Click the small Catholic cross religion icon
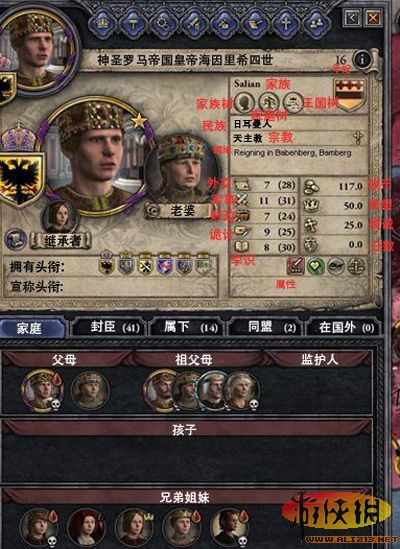The height and width of the screenshot is (549, 400). (x=358, y=138)
